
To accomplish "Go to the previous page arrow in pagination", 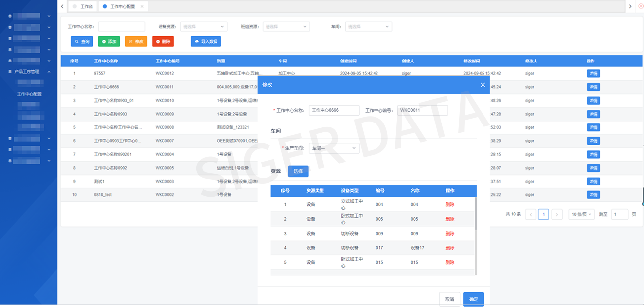I will (531, 214).
